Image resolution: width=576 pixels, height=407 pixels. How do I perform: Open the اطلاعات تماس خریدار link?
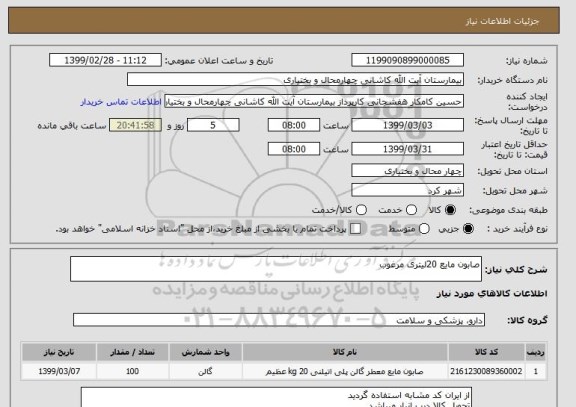click(x=121, y=102)
